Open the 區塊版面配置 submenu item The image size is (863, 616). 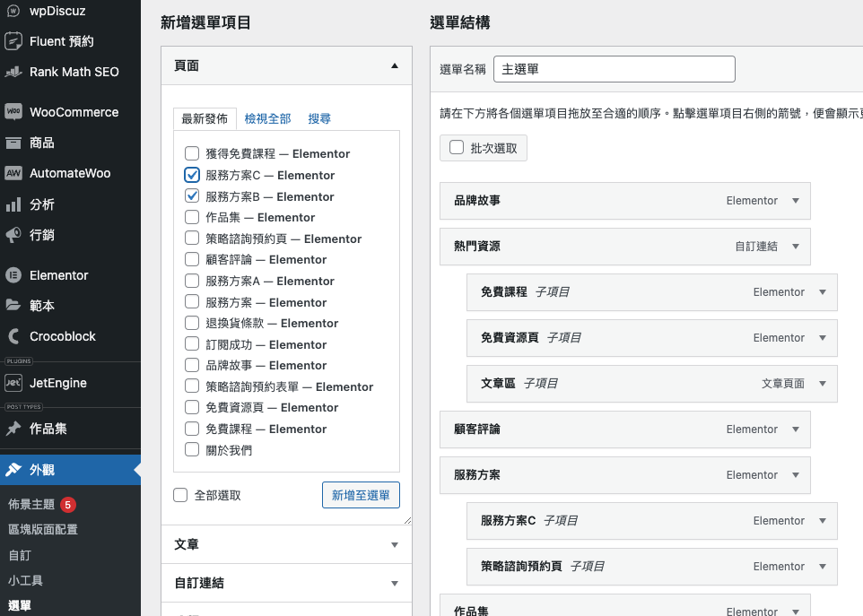(x=43, y=530)
